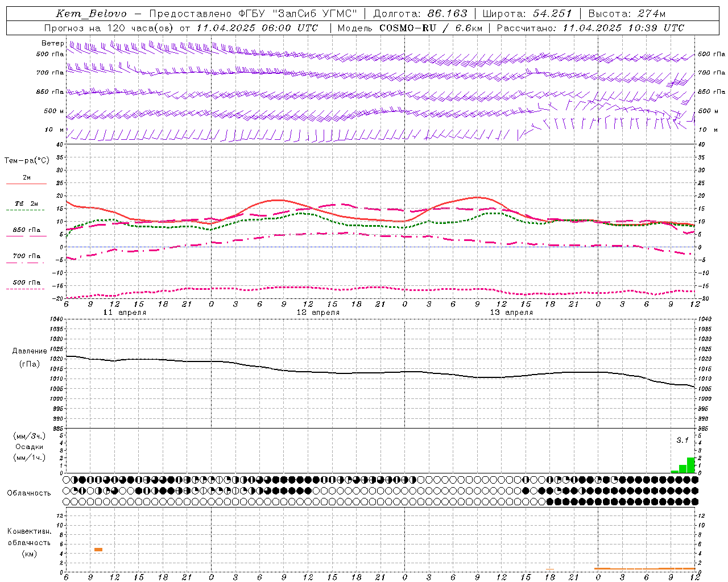Click the left 850 гПа wind level label
Viewport: 728px width, 582px height.
[50, 92]
